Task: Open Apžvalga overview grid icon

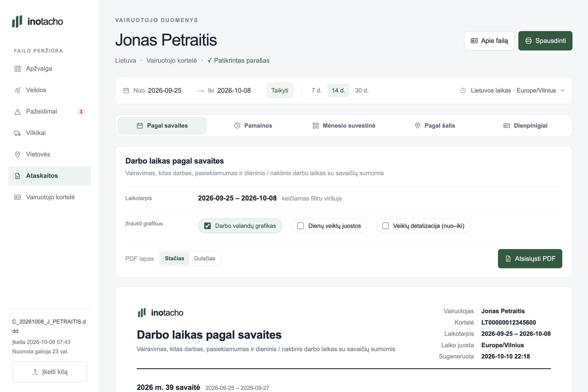Action: [x=17, y=69]
